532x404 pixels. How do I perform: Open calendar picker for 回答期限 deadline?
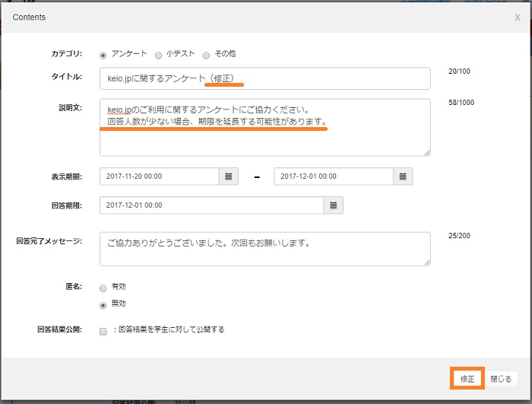[333, 205]
